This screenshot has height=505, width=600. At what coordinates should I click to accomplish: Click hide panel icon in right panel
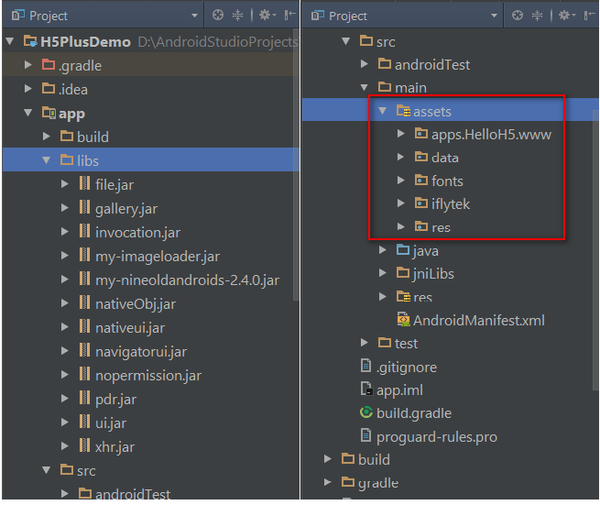pyautogui.click(x=589, y=15)
